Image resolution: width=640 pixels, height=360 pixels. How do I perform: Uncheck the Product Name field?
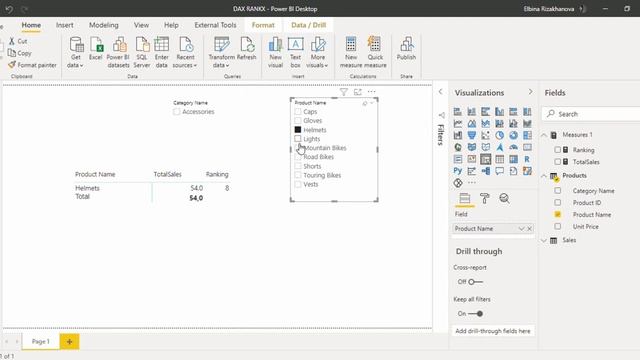[558, 214]
